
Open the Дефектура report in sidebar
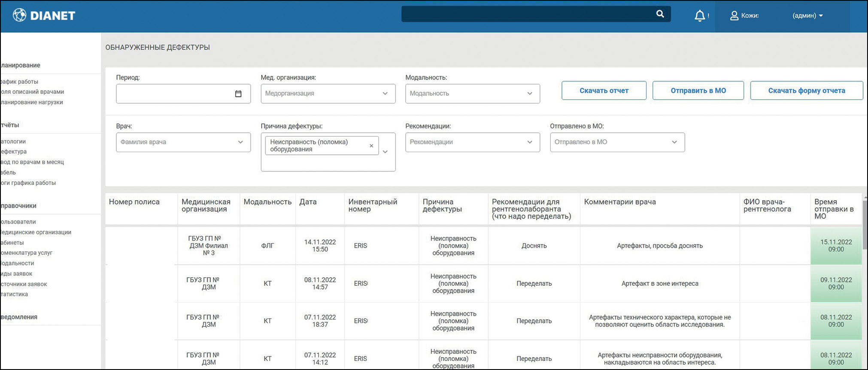tap(14, 152)
